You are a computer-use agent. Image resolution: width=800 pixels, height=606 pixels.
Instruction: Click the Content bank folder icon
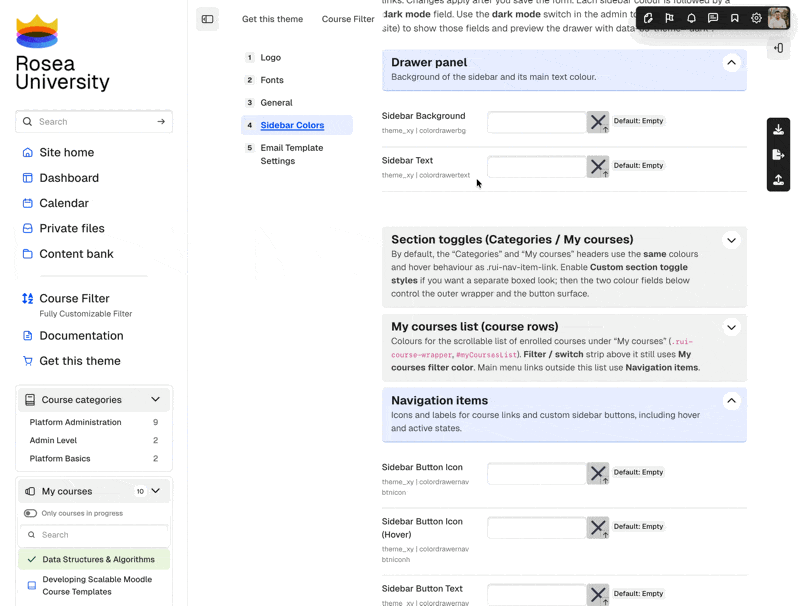[x=28, y=254]
